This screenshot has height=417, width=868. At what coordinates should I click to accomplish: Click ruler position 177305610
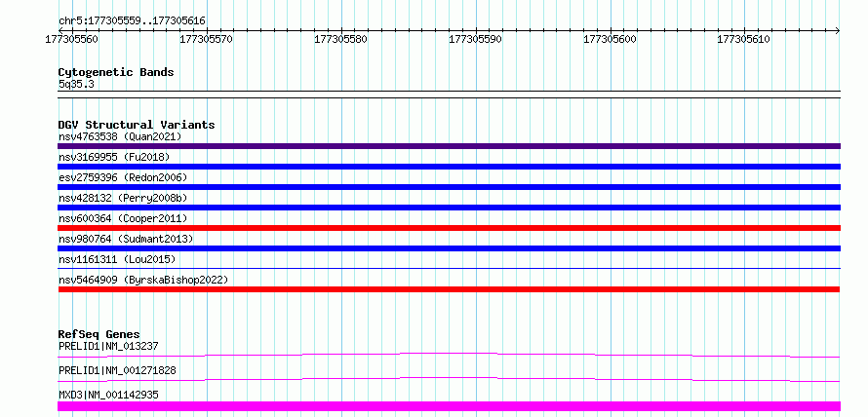point(743,39)
